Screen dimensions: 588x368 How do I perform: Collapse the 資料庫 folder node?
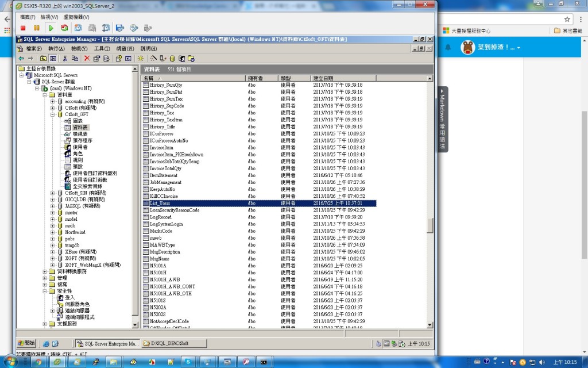[x=45, y=95]
